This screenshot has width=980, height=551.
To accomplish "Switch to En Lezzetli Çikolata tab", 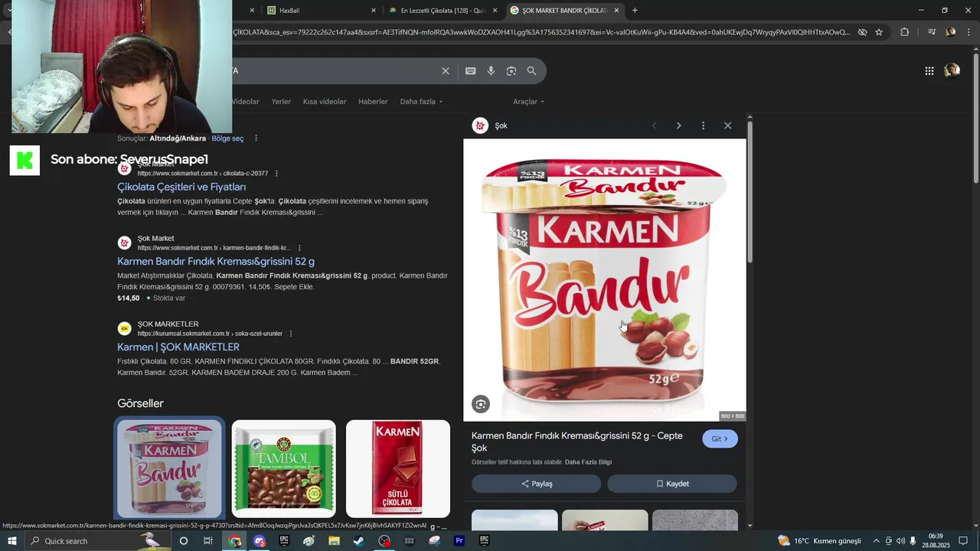I will click(x=443, y=11).
